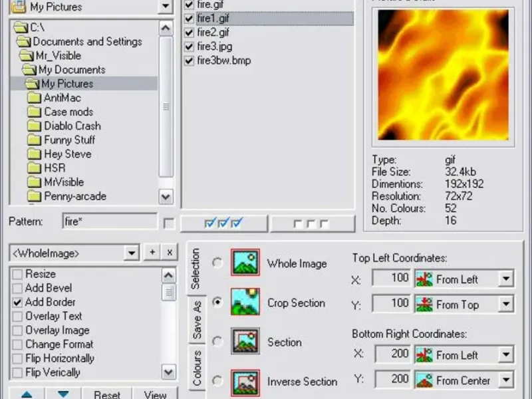532x399 pixels.
Task: Click the Funny Stuff folder icon
Action: [x=34, y=140]
